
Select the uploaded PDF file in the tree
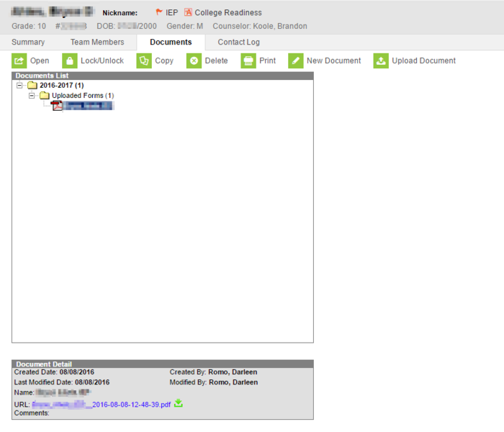click(86, 106)
